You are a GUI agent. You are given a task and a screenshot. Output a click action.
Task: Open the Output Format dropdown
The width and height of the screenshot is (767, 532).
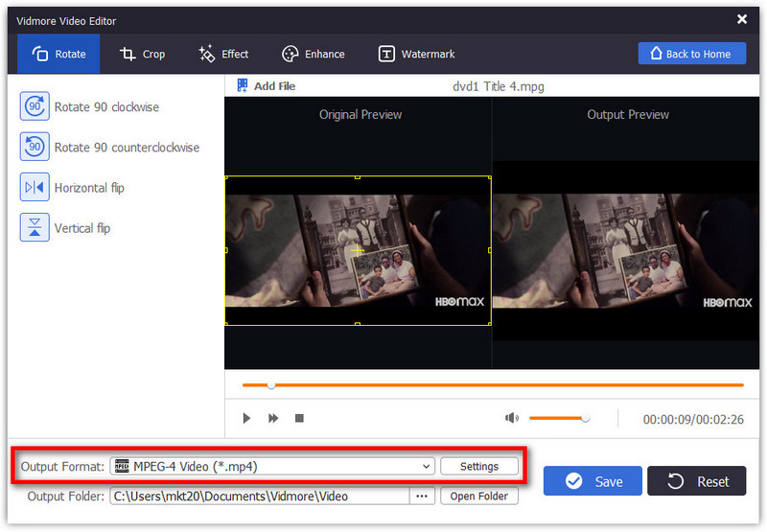(272, 467)
